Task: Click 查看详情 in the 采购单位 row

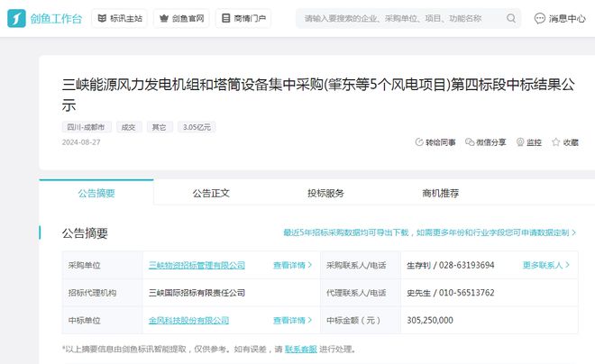Action: click(x=292, y=265)
